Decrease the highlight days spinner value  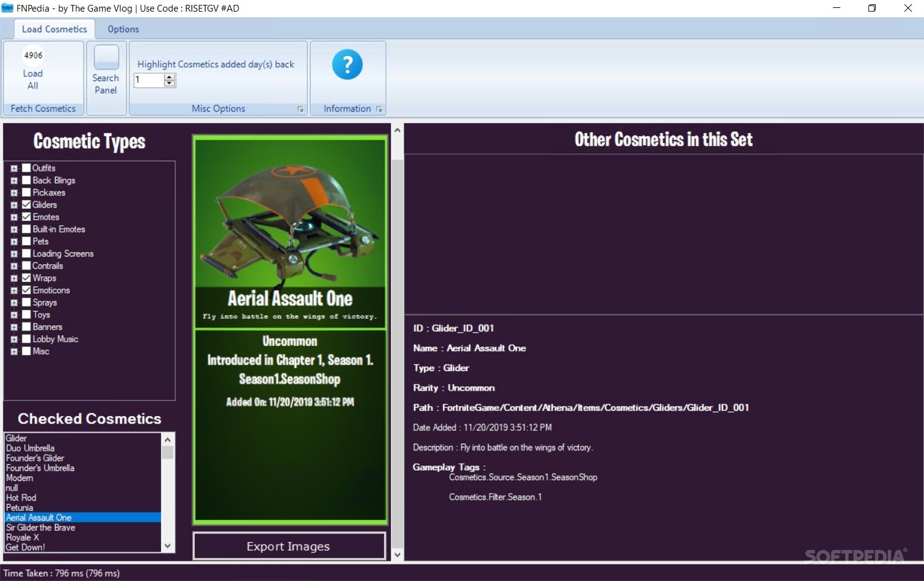point(170,84)
